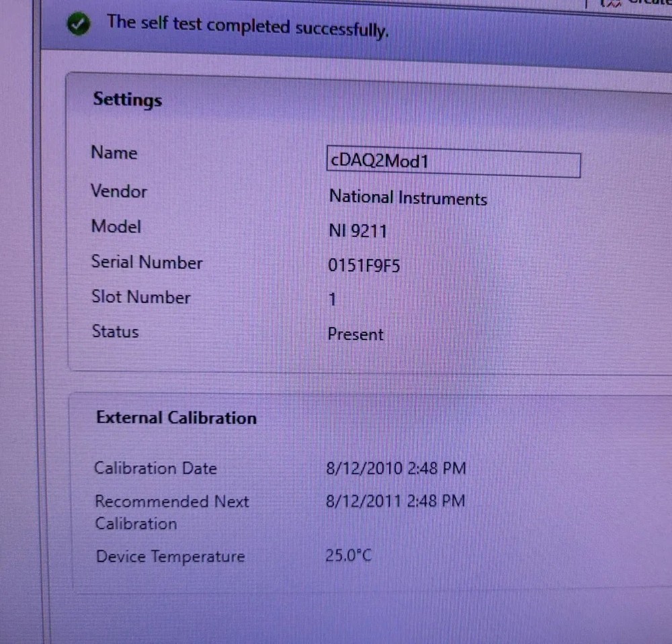
Task: Click the 'Status' label
Action: 116,332
